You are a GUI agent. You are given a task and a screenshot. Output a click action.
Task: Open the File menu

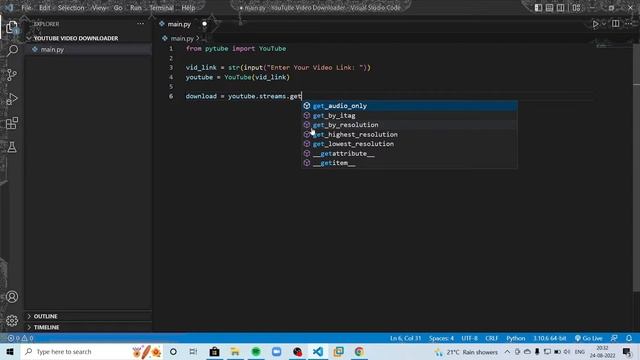tap(26, 8)
